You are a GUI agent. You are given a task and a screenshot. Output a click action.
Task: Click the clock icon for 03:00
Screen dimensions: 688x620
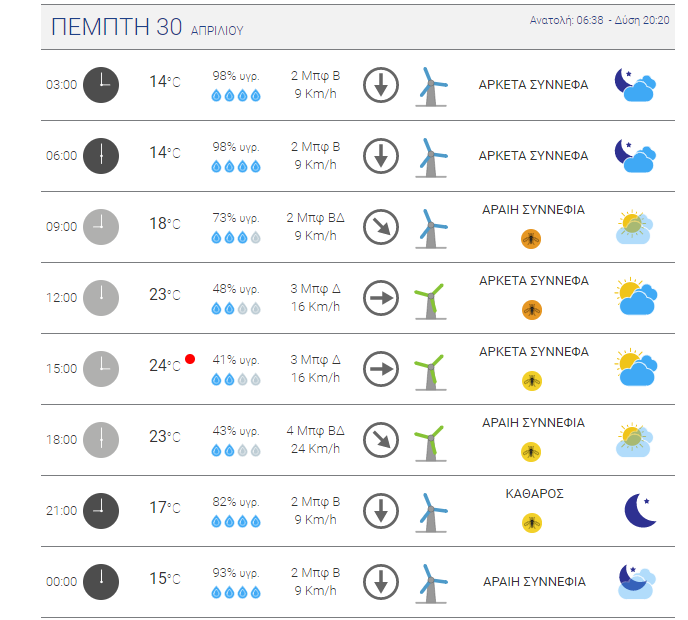tap(101, 85)
